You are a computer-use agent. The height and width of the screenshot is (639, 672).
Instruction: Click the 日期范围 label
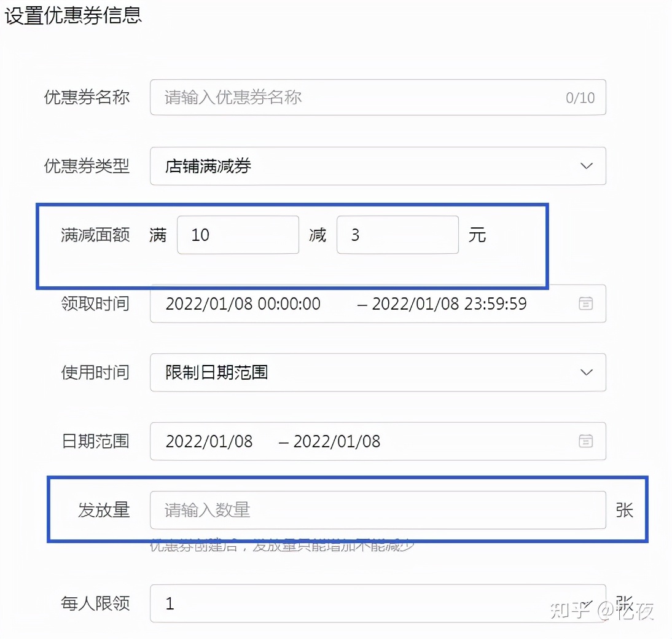[95, 441]
